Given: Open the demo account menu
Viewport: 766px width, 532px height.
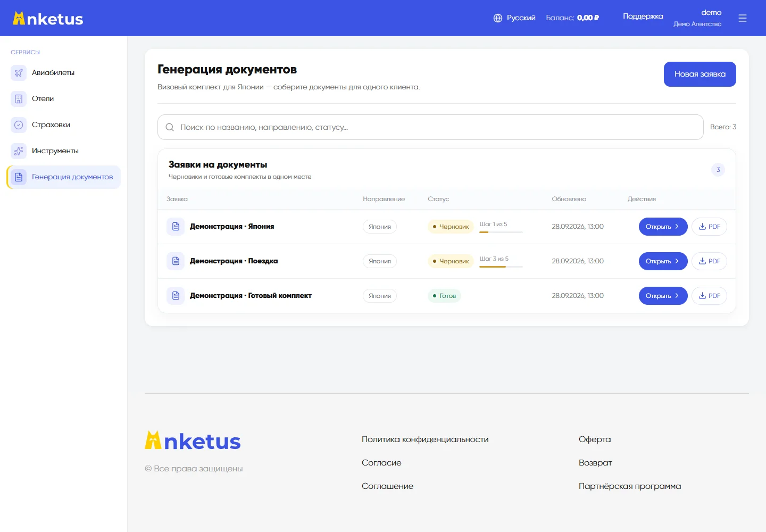Looking at the screenshot, I should (697, 18).
